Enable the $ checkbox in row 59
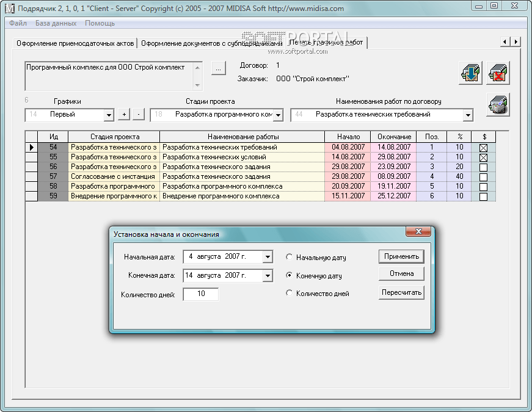 pos(484,197)
